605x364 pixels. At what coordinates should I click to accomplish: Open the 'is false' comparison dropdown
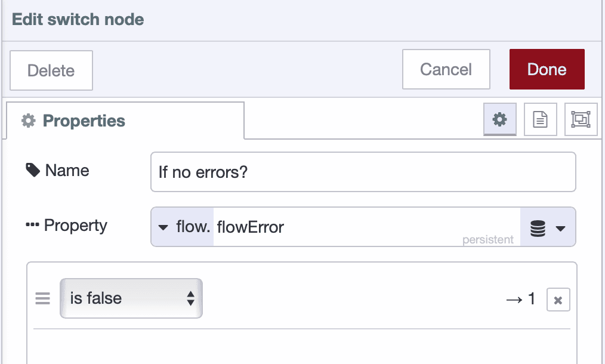[131, 298]
